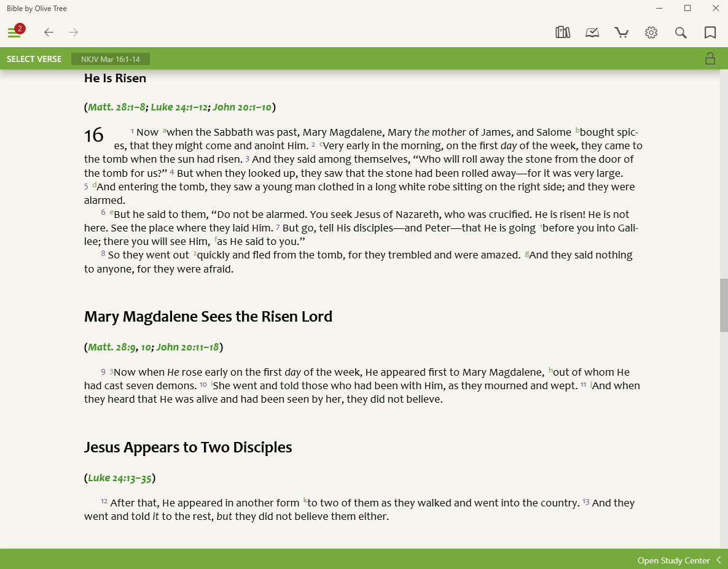Follow the Luke 24:13–35 cross reference
Viewport: 728px width, 569px height.
coord(120,478)
